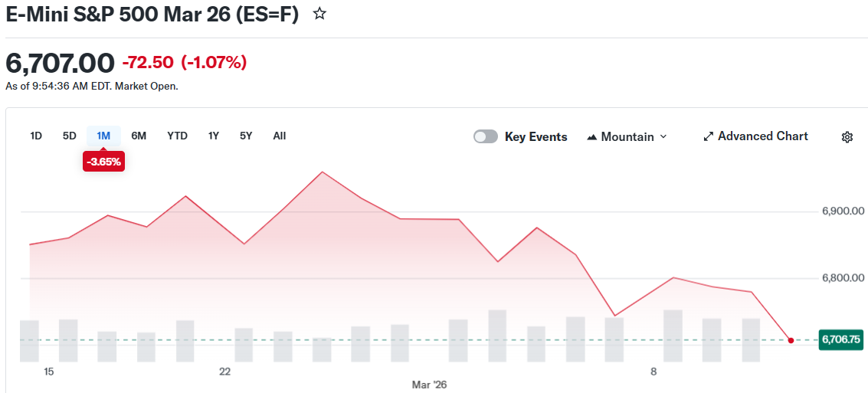This screenshot has height=393, width=868.
Task: Open the Advanced Chart link
Action: coord(763,136)
